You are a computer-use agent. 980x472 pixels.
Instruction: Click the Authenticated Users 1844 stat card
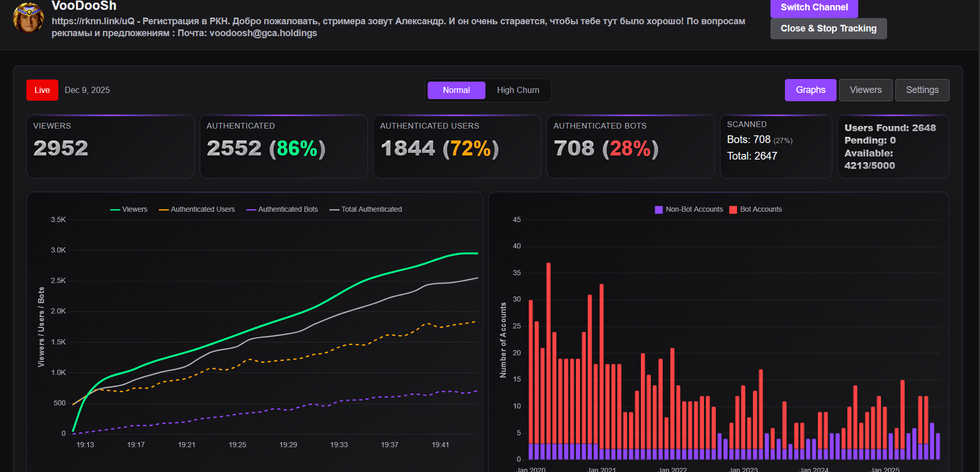457,147
